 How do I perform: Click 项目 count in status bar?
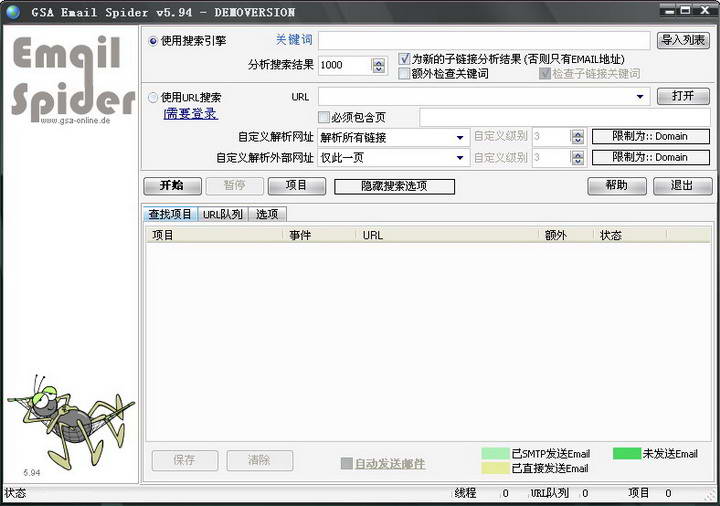click(668, 494)
